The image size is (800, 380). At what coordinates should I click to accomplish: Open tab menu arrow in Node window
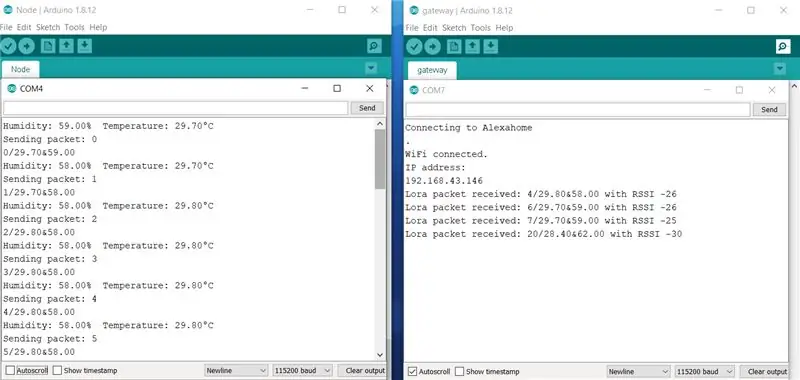click(371, 68)
